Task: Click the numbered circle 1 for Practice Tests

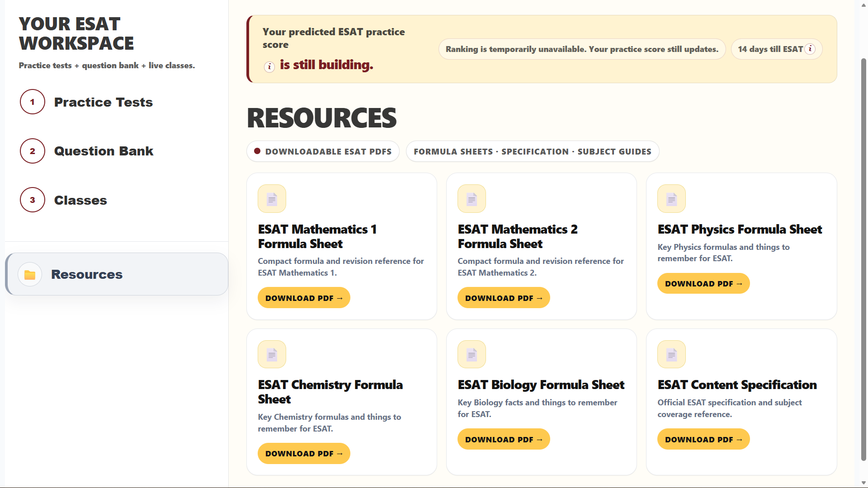Action: [x=33, y=102]
